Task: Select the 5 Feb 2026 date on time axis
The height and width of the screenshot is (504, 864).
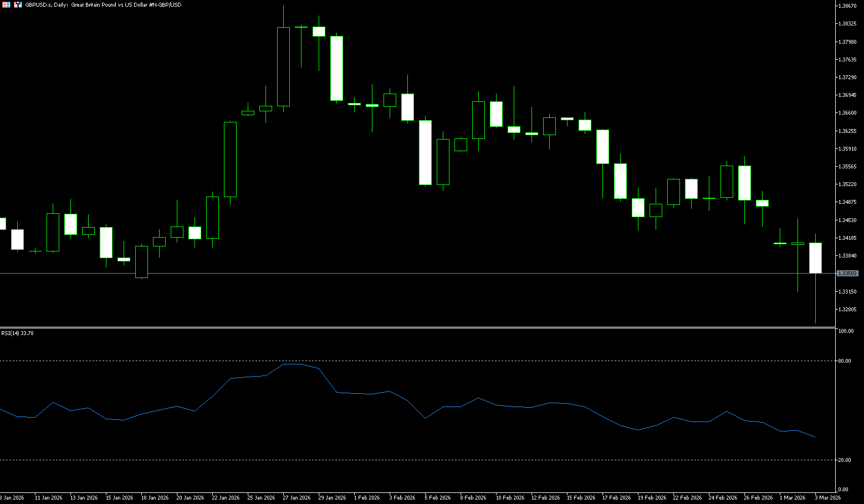Action: click(x=438, y=497)
